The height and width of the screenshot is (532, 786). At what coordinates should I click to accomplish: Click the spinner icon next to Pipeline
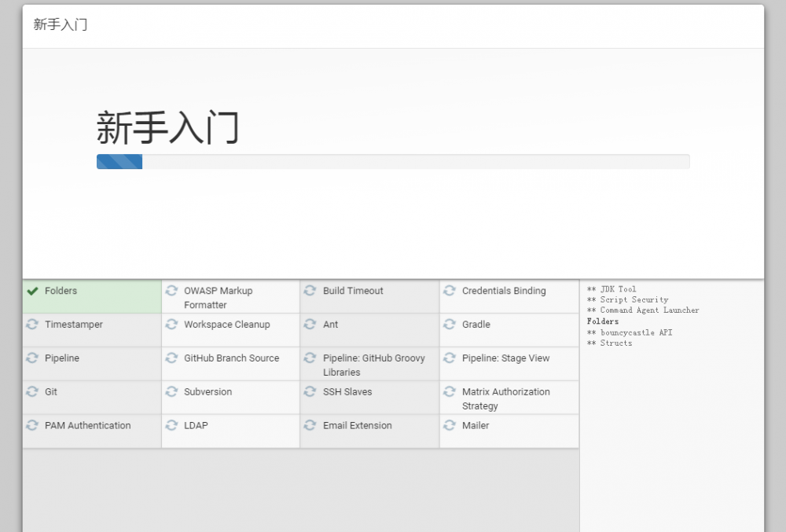(31, 358)
